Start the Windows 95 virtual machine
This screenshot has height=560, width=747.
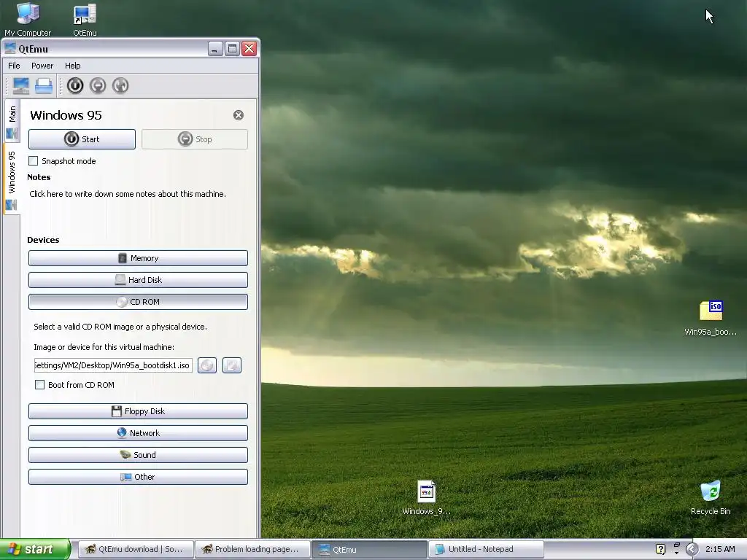pyautogui.click(x=82, y=139)
